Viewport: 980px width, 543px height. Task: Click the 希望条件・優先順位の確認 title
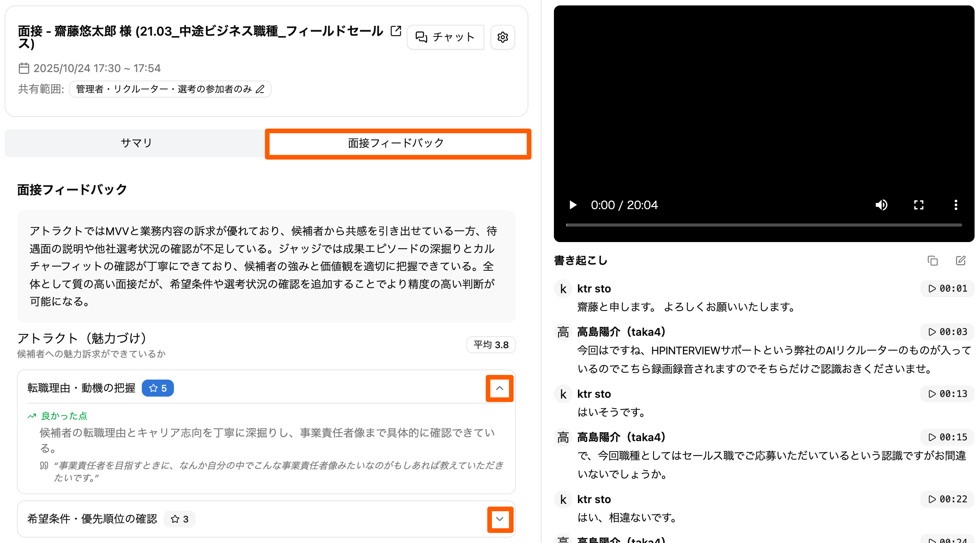point(92,519)
